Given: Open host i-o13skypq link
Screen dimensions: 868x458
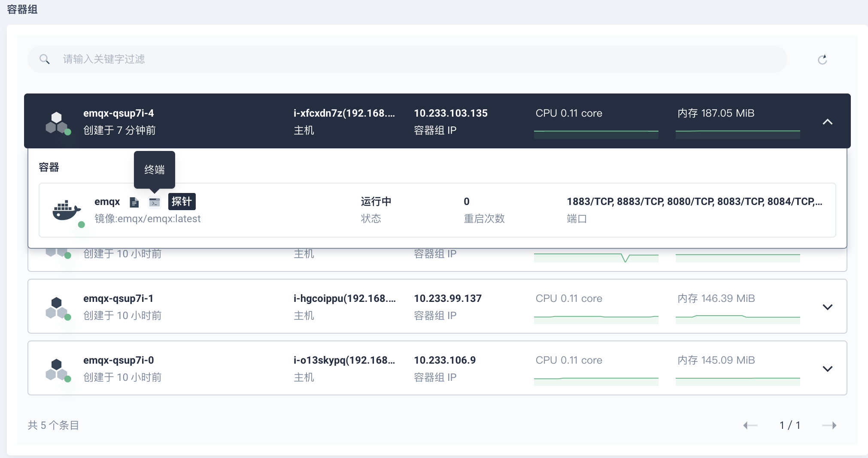Looking at the screenshot, I should pyautogui.click(x=344, y=360).
